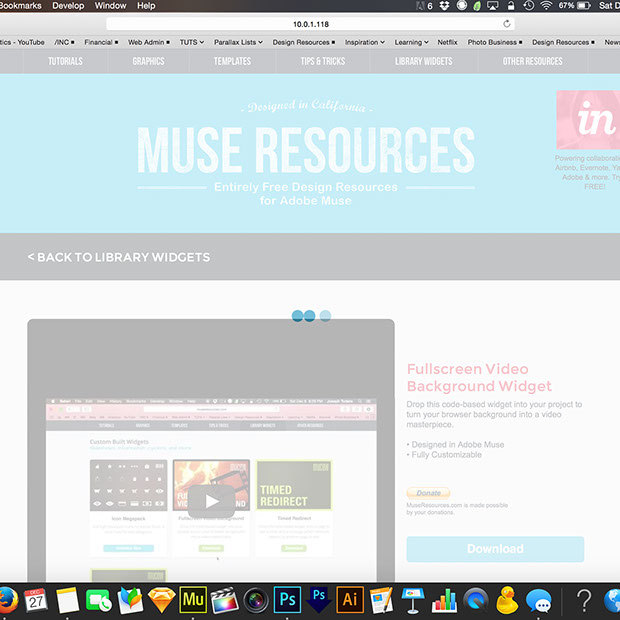Click the Muse Resources title logo
The height and width of the screenshot is (620, 620).
tap(306, 150)
